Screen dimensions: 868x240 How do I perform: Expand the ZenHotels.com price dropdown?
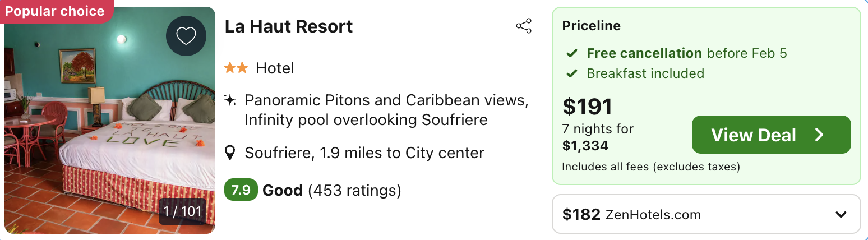pyautogui.click(x=840, y=214)
